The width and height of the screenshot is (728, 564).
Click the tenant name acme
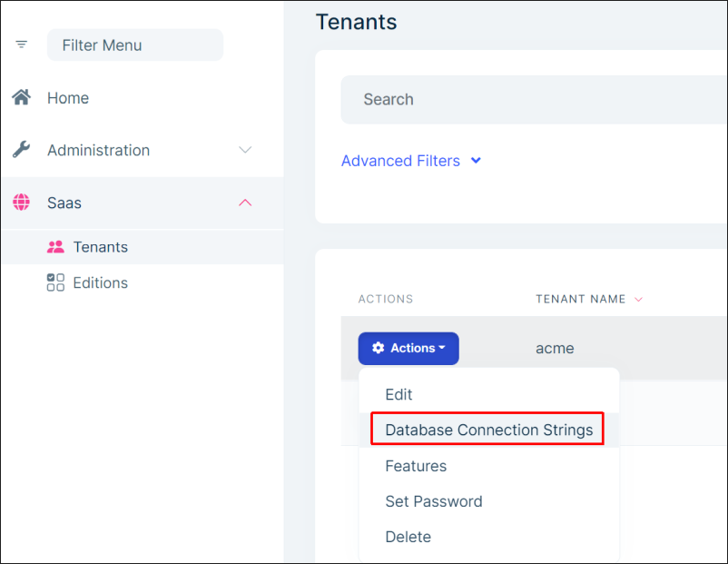(x=555, y=348)
